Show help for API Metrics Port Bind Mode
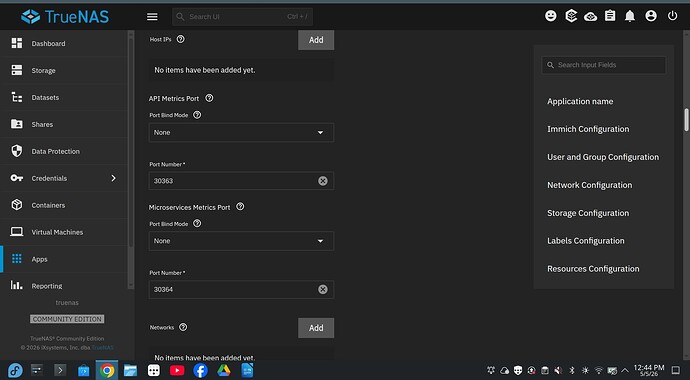 [197, 115]
